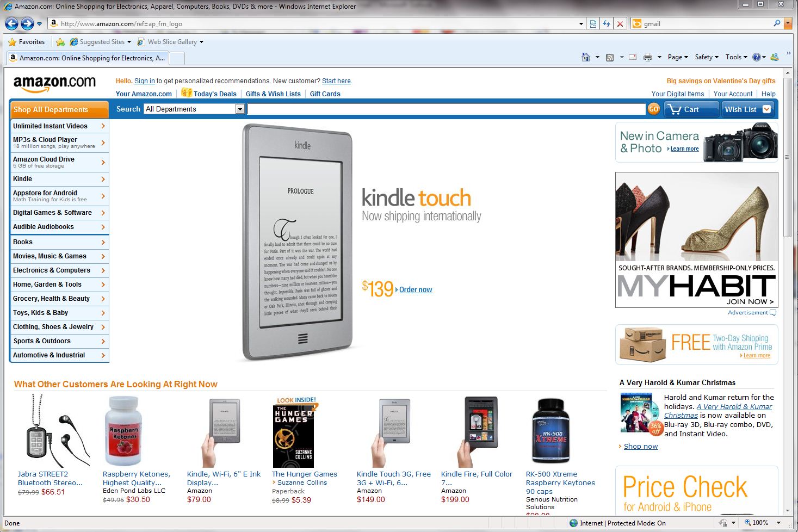798x532 pixels.
Task: Click the orange GO search button
Action: click(x=653, y=109)
